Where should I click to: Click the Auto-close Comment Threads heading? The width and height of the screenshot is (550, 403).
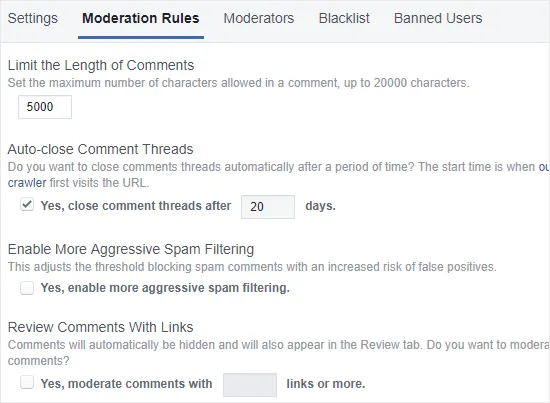coord(101,149)
